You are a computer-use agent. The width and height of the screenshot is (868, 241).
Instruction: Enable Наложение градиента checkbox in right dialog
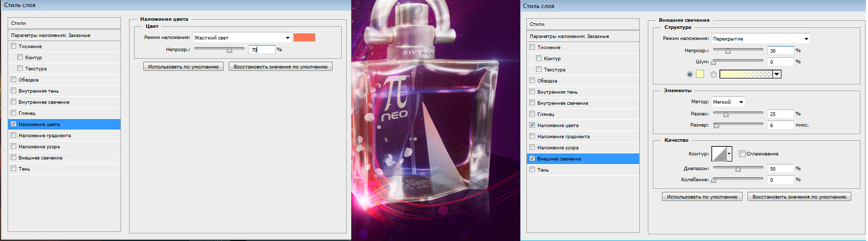pos(532,136)
